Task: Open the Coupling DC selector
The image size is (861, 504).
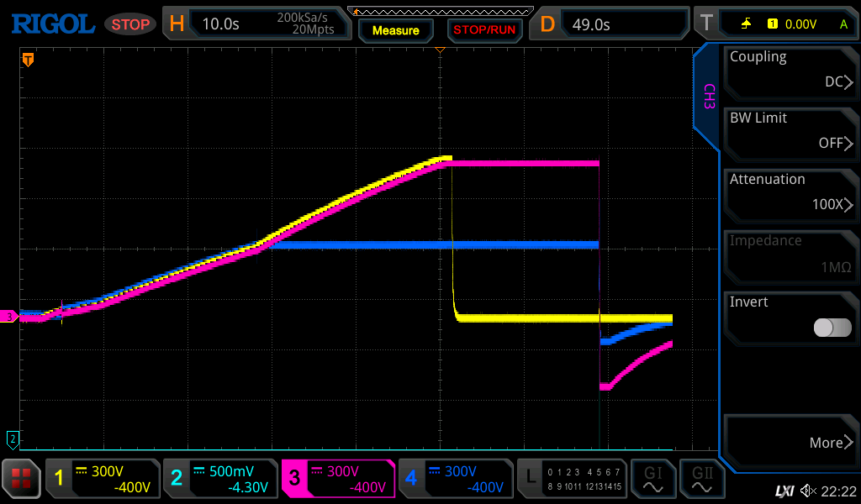Action: click(790, 71)
